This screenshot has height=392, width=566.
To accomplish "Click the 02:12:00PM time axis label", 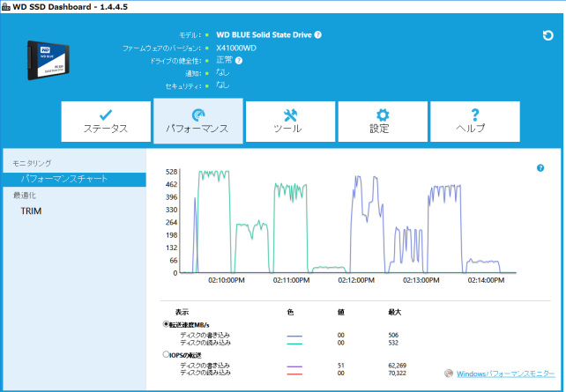I will (x=356, y=280).
